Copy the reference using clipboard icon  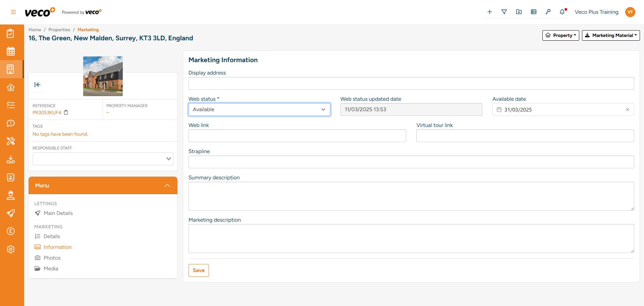click(x=66, y=113)
